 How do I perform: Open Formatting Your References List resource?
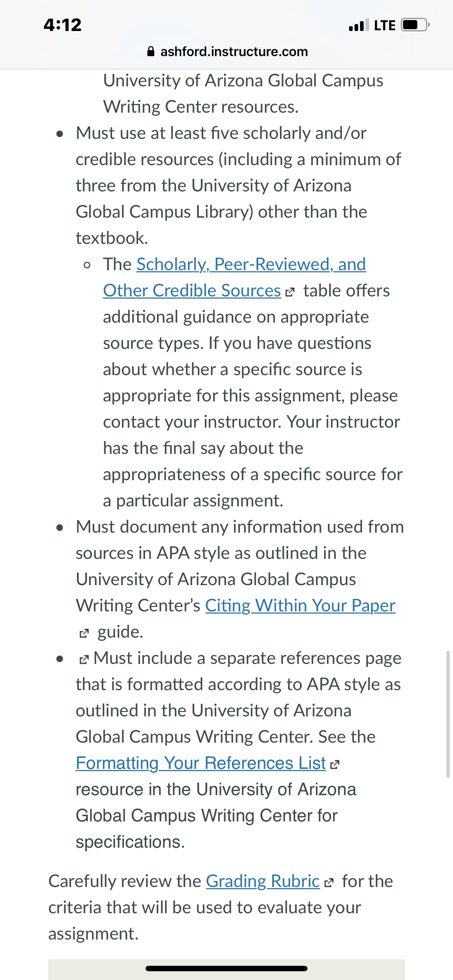coord(201,763)
